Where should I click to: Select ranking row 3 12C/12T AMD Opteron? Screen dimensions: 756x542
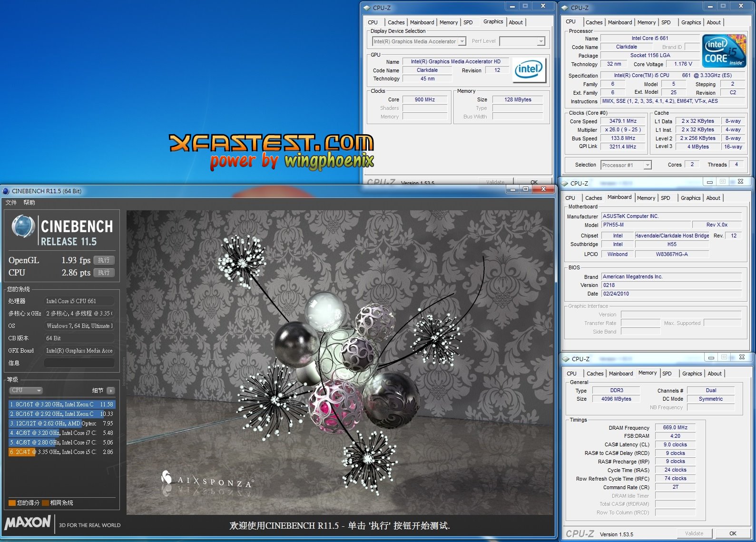[61, 424]
